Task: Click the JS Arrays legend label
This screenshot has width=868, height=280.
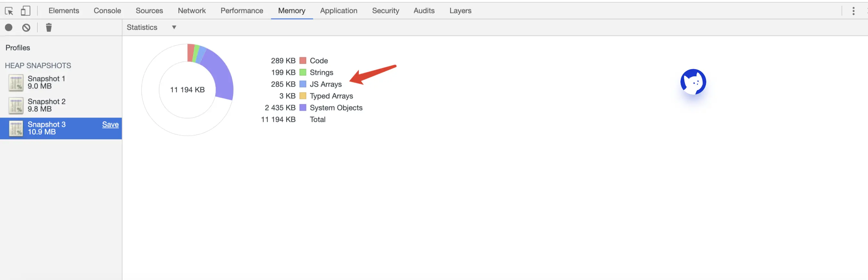Action: [x=325, y=84]
